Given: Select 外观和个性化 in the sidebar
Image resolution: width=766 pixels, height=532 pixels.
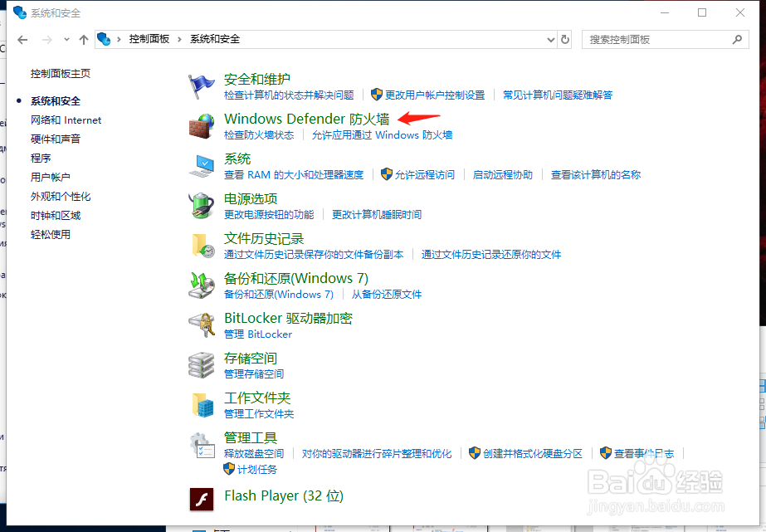Looking at the screenshot, I should click(61, 197).
